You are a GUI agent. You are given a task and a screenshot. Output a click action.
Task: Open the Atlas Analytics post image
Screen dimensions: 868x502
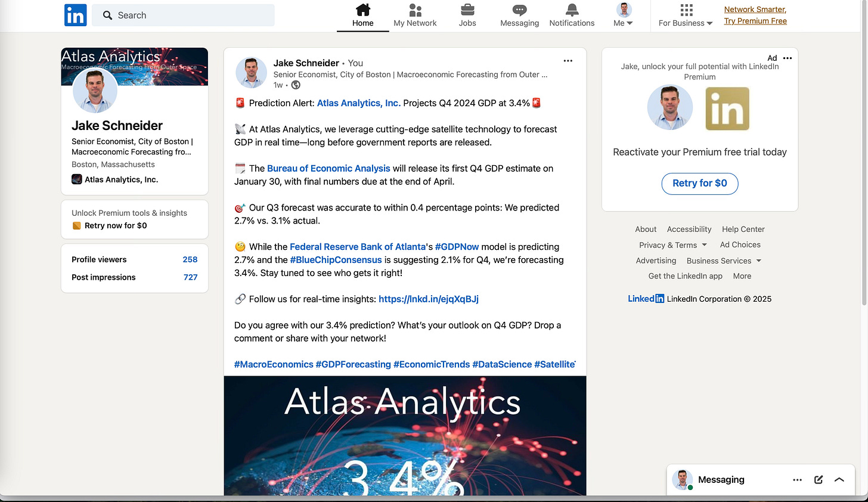405,436
